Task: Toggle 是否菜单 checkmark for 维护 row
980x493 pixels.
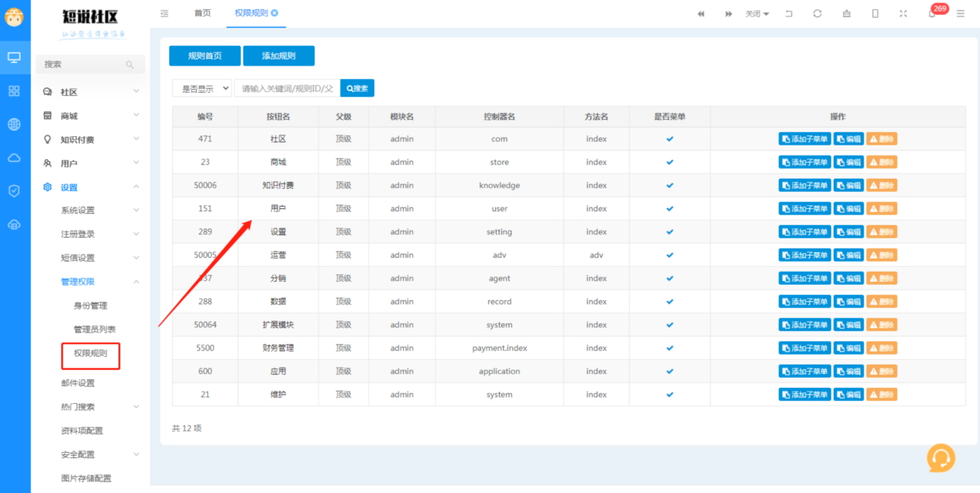Action: coord(670,395)
